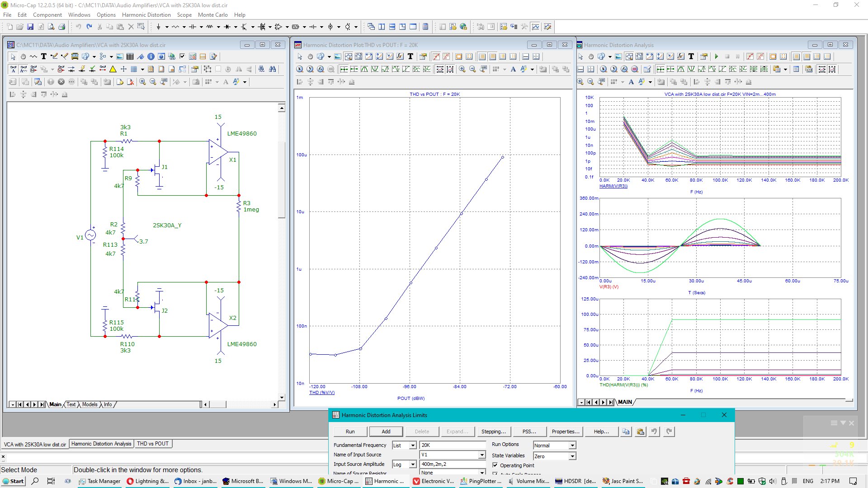Switch to Text page tab in schematic
This screenshot has height=488, width=868.
click(x=71, y=404)
